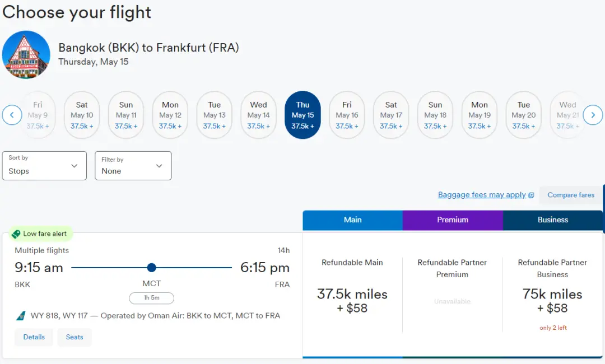Click the previous dates arrow button
Image resolution: width=605 pixels, height=364 pixels.
12,115
